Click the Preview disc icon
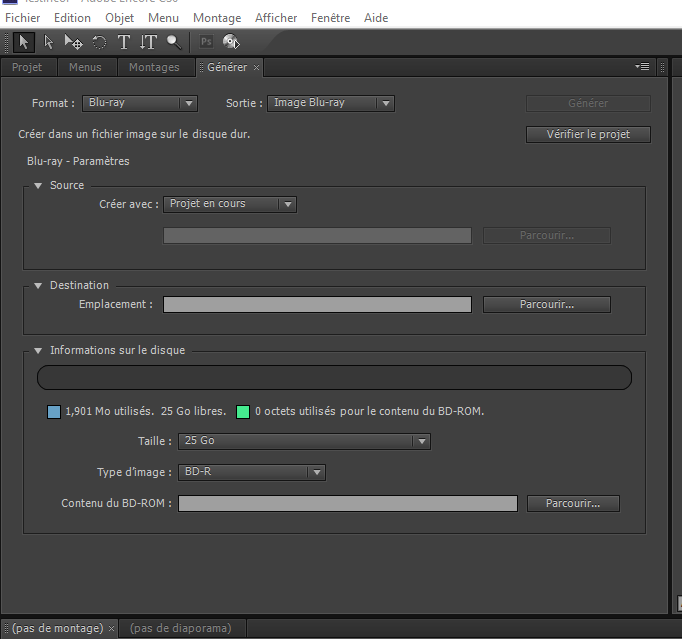The height and width of the screenshot is (639, 682). [x=231, y=42]
